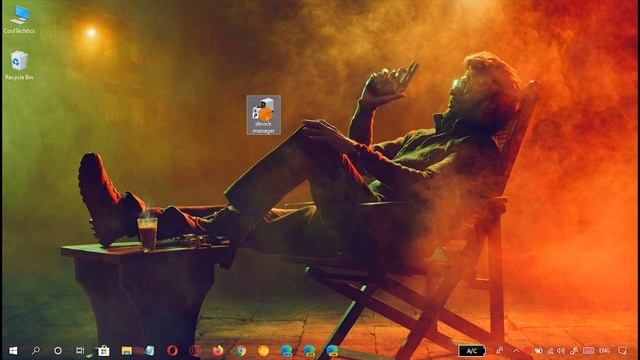Launch the filled red Opera browser icon
The height and width of the screenshot is (360, 640).
172,350
